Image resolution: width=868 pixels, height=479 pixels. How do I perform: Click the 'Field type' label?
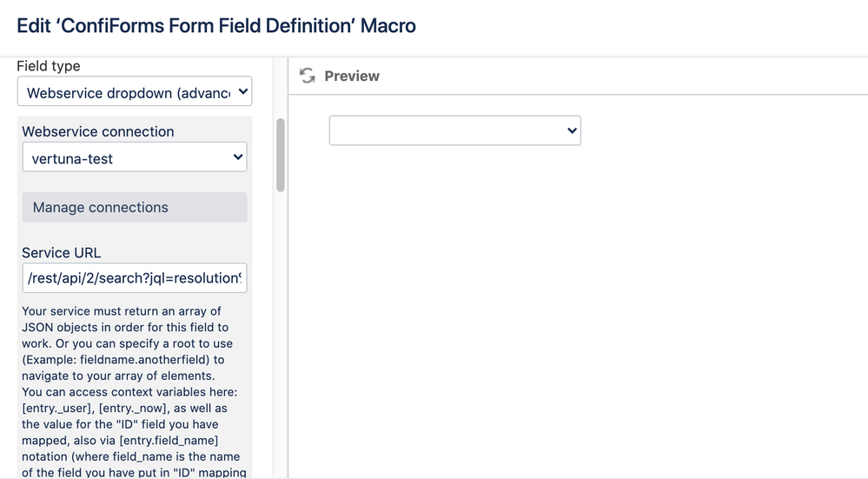tap(48, 66)
